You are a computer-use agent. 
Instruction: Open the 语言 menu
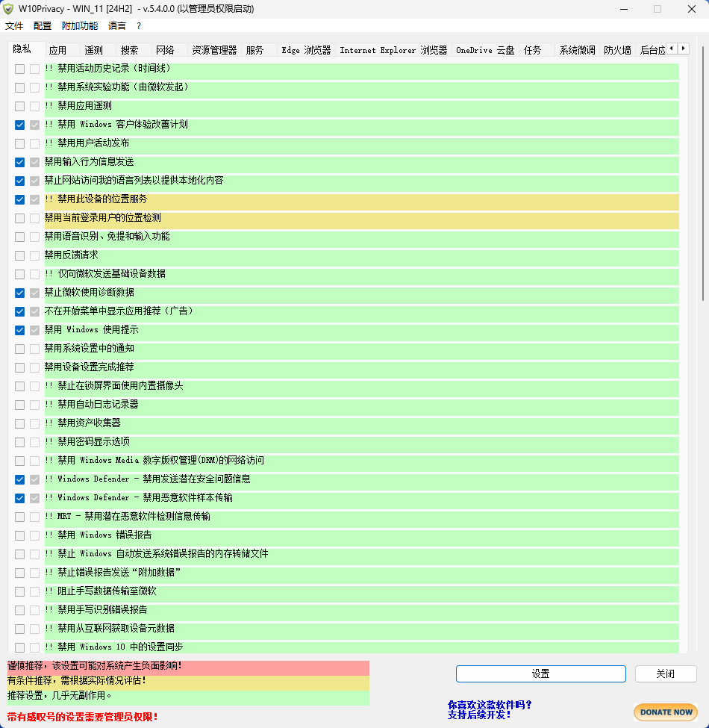tap(117, 26)
